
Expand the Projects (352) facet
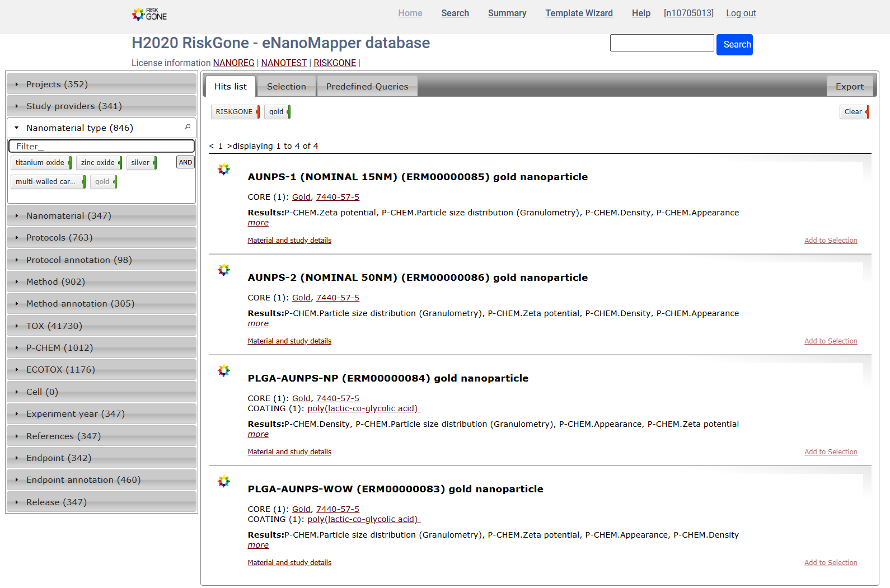(x=101, y=84)
